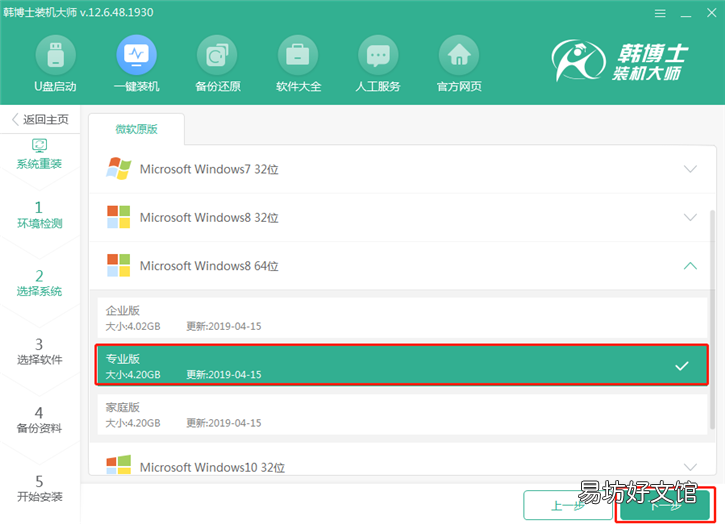Select the 一键装机 icon
Screen dimensions: 725x524
pos(136,55)
